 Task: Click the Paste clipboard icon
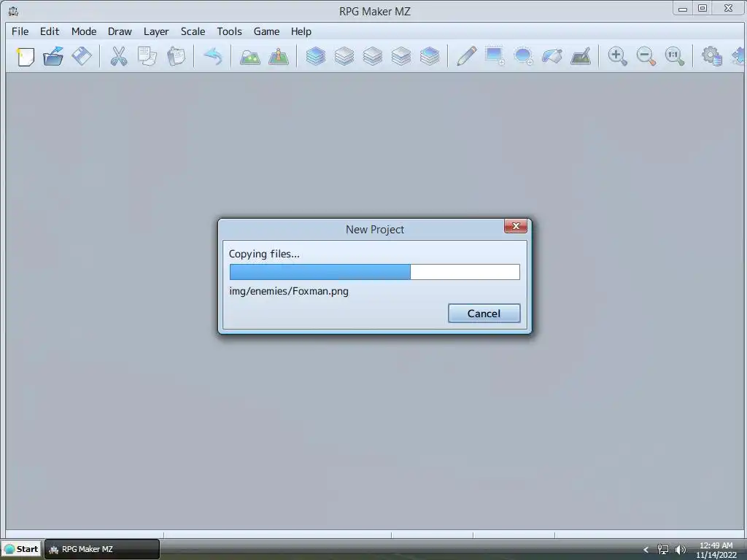point(176,57)
